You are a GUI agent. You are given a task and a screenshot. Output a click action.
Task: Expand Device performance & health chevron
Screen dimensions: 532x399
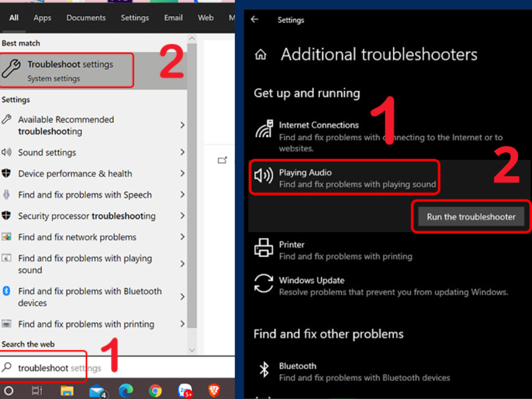[182, 174]
